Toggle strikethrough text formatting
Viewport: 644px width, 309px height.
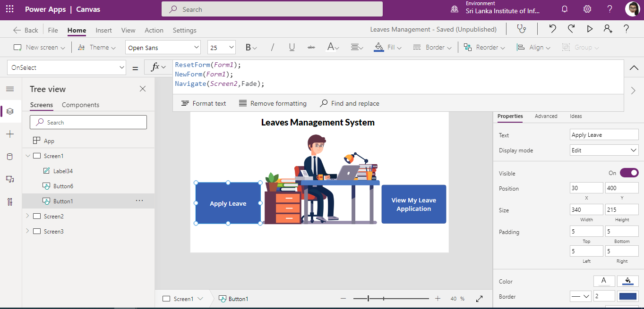coord(311,48)
